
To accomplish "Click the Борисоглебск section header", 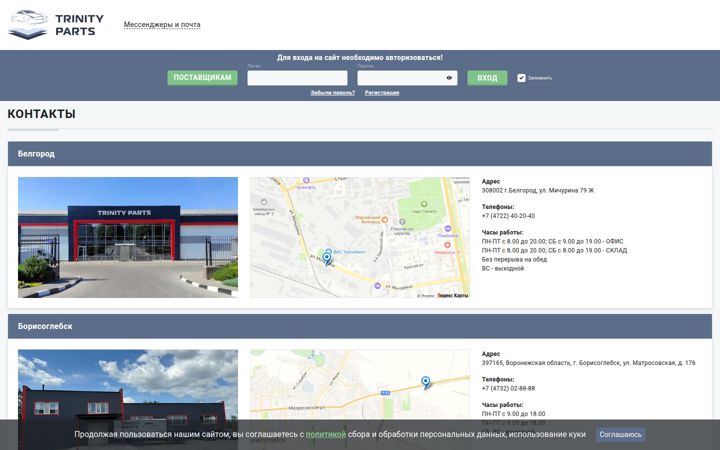I will [x=360, y=326].
